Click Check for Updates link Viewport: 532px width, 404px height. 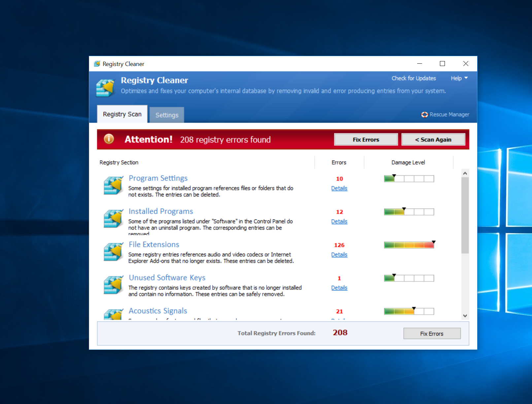point(414,78)
